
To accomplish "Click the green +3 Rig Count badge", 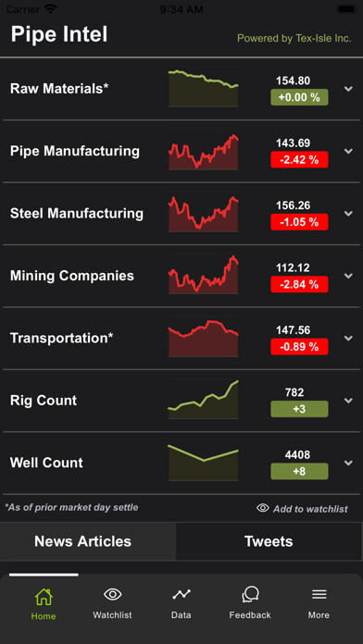I will click(x=299, y=409).
